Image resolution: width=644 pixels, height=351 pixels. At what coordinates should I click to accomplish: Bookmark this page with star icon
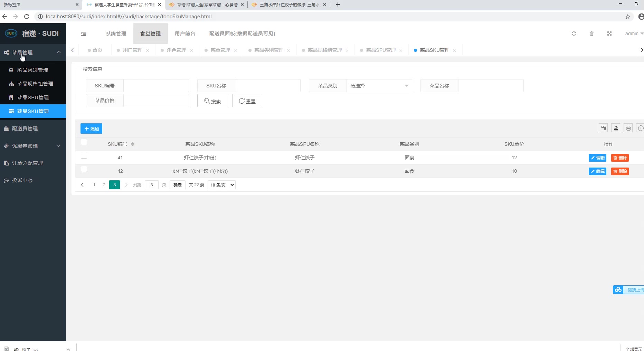pyautogui.click(x=628, y=17)
